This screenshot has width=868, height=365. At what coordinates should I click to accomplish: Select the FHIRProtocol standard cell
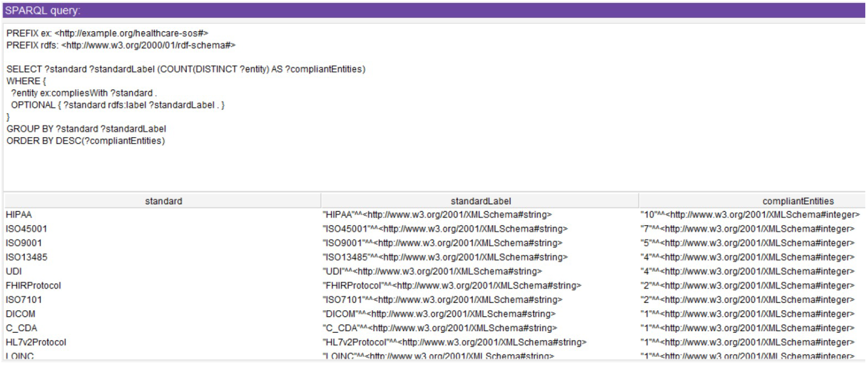33,285
